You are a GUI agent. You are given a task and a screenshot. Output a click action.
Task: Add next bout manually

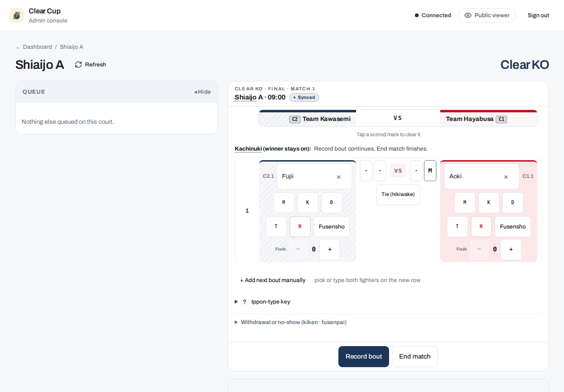tap(272, 281)
